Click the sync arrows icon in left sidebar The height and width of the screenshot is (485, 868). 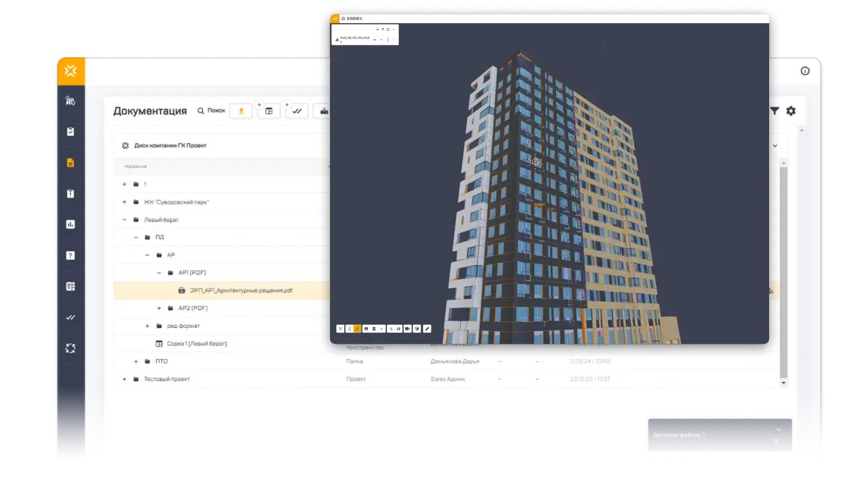[x=71, y=348]
